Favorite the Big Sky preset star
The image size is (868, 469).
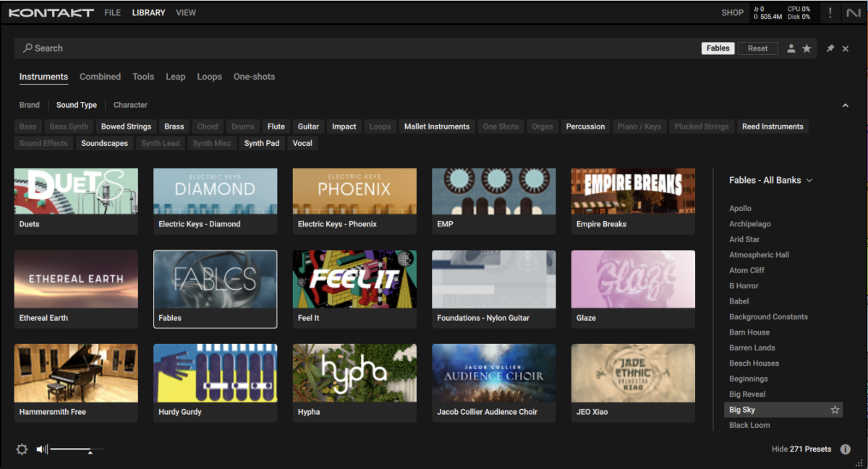tap(835, 410)
